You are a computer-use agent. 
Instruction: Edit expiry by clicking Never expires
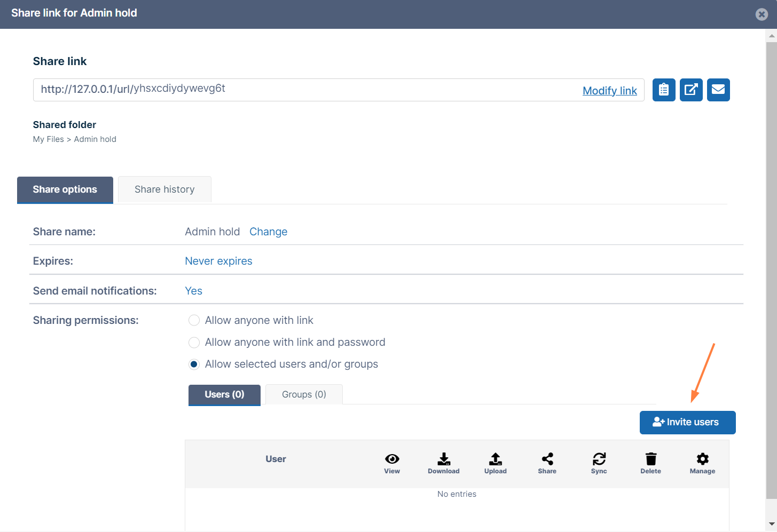tap(218, 261)
